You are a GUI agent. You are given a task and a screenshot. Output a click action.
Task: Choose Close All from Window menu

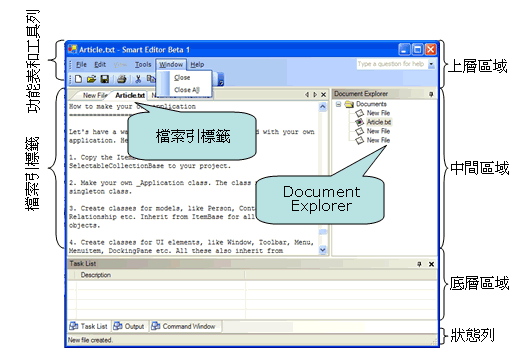pyautogui.click(x=187, y=90)
